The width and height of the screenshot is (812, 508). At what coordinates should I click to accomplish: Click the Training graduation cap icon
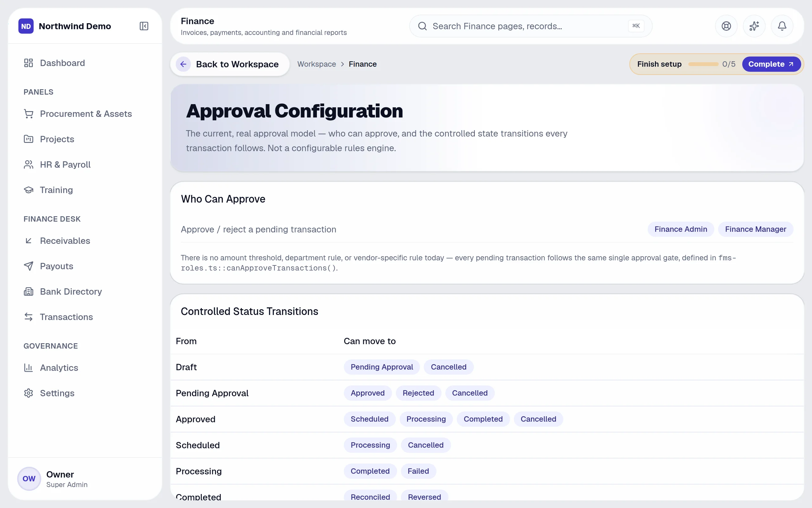tap(29, 190)
